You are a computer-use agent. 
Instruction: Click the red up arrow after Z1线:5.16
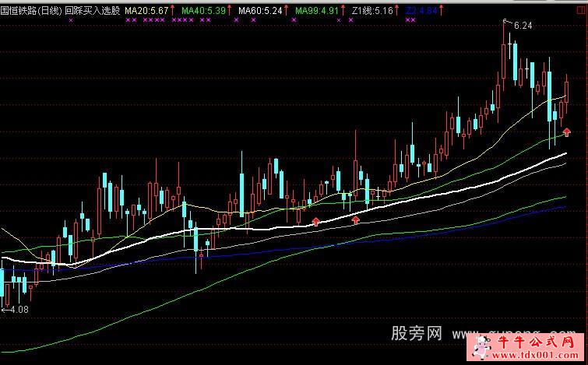coord(399,12)
